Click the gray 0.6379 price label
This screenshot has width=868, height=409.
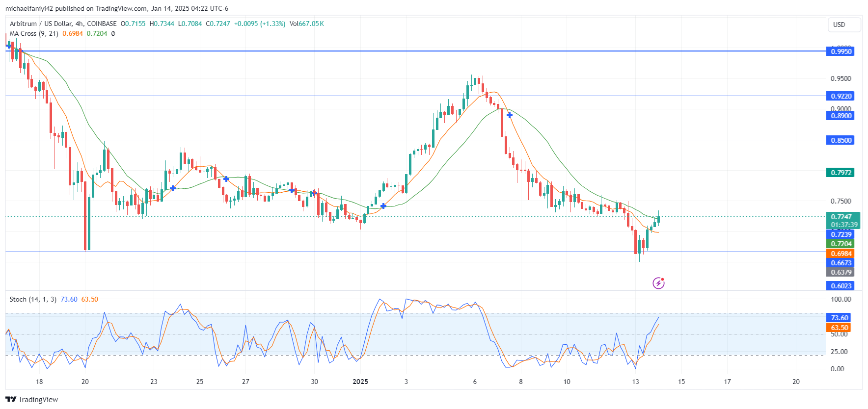click(x=841, y=272)
